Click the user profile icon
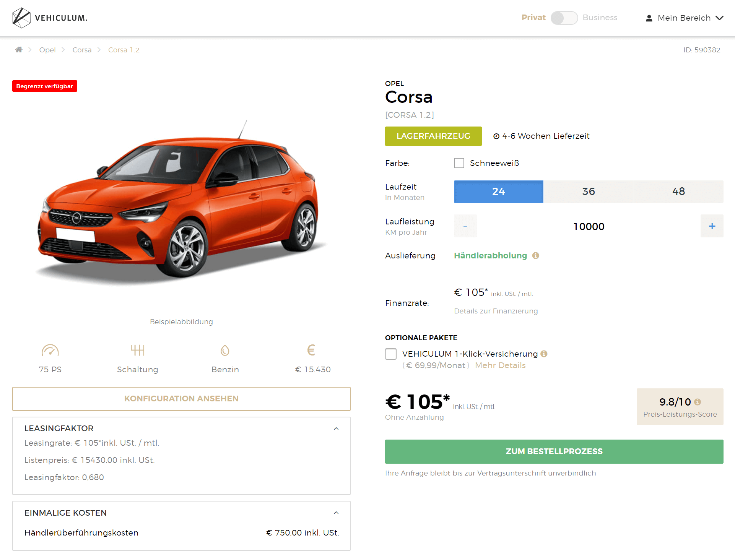 (x=649, y=18)
